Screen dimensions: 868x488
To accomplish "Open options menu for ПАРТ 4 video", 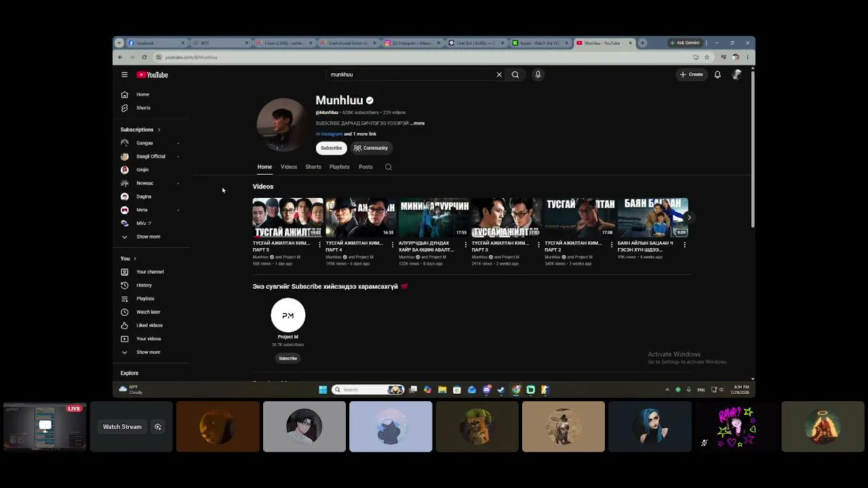I will tap(393, 245).
